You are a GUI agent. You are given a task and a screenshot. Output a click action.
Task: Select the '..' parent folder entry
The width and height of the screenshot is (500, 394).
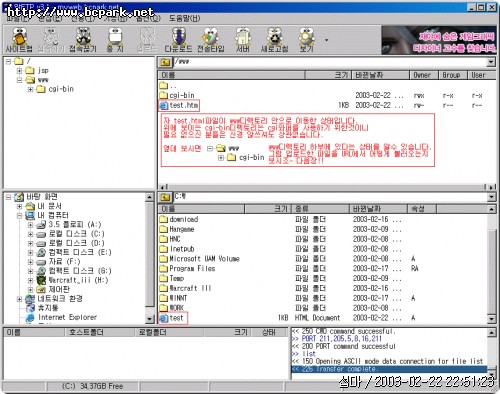[x=168, y=86]
